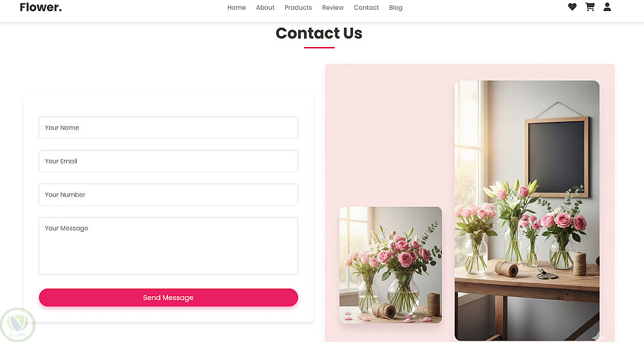Click the small rose bouquet photo
This screenshot has width=644, height=342.
[x=391, y=265]
